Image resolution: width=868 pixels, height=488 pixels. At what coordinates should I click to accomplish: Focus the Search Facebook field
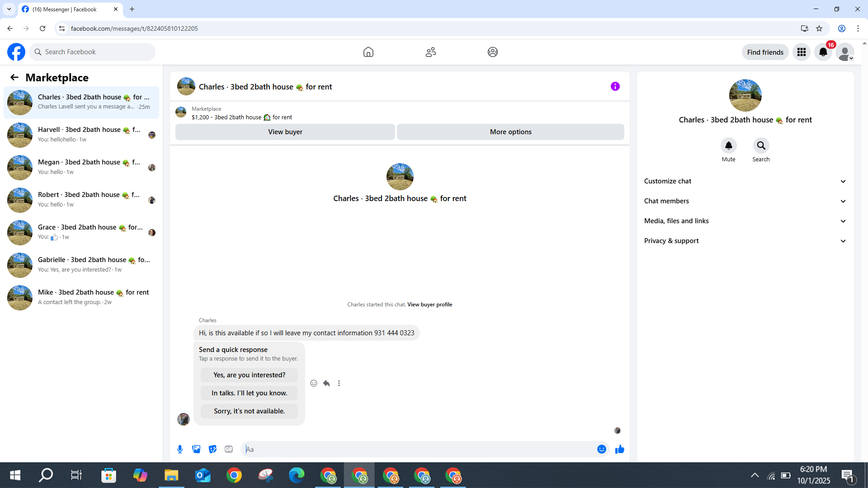point(92,52)
